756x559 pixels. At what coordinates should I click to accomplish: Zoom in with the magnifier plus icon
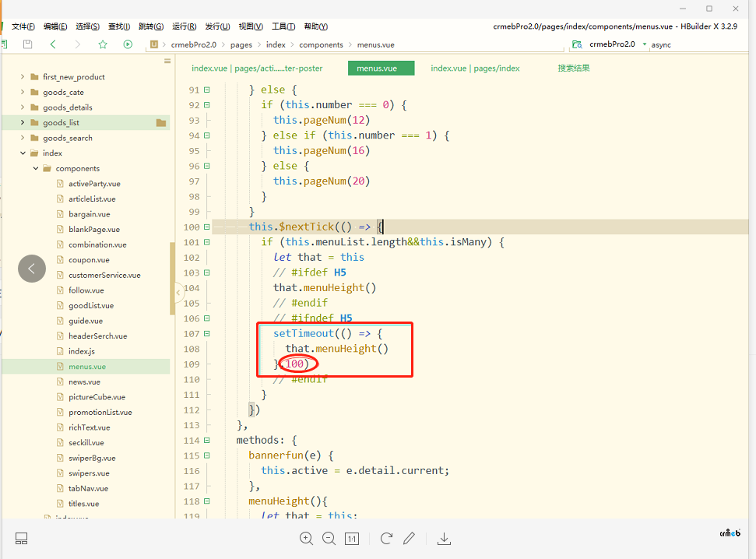point(306,538)
